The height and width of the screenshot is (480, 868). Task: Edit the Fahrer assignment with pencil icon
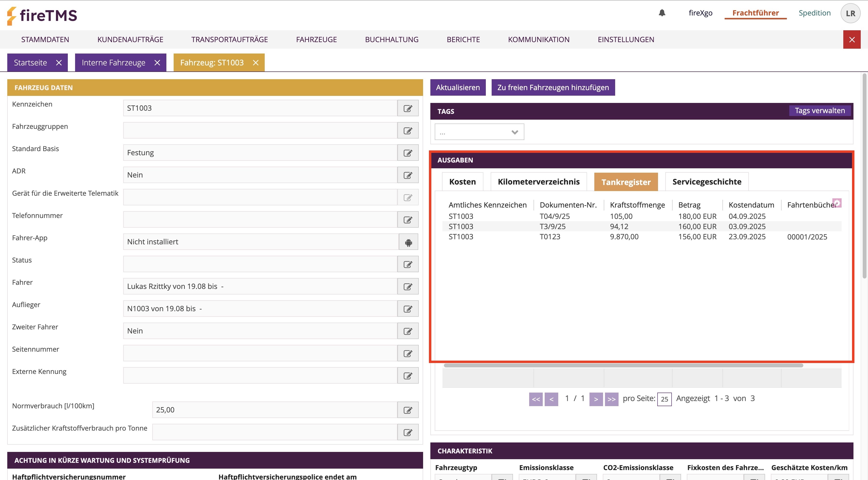click(408, 286)
